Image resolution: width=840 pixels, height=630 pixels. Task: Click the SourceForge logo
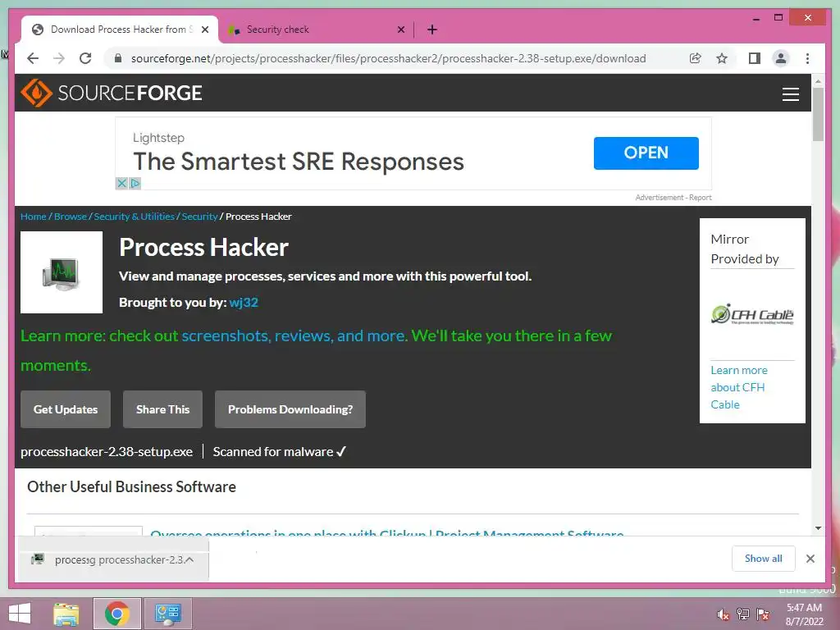pos(112,93)
